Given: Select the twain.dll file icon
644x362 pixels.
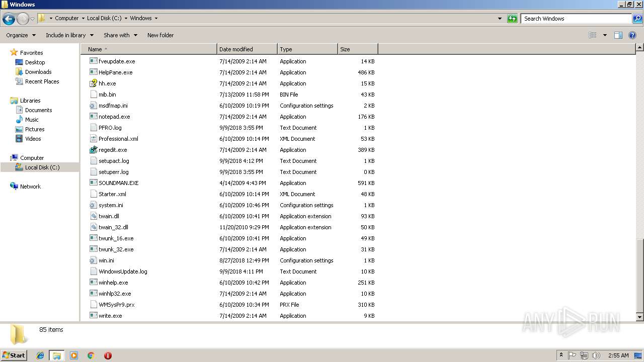Looking at the screenshot, I should (x=93, y=216).
